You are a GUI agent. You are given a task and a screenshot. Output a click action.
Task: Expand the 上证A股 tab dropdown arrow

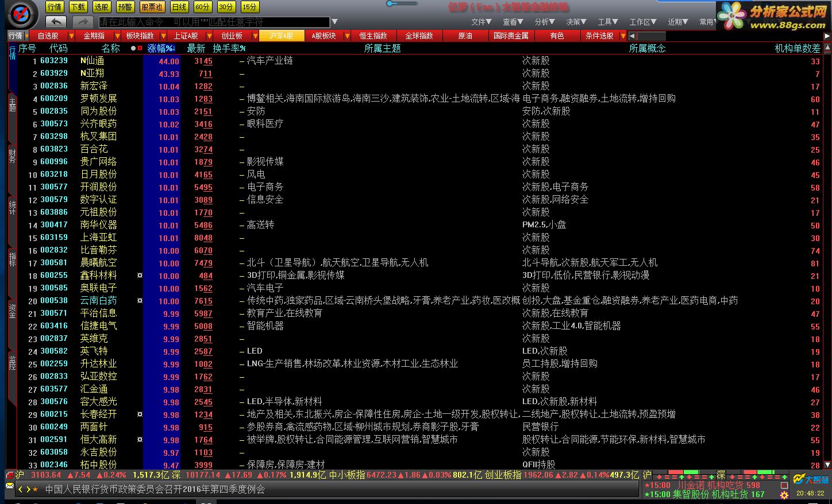click(x=210, y=36)
